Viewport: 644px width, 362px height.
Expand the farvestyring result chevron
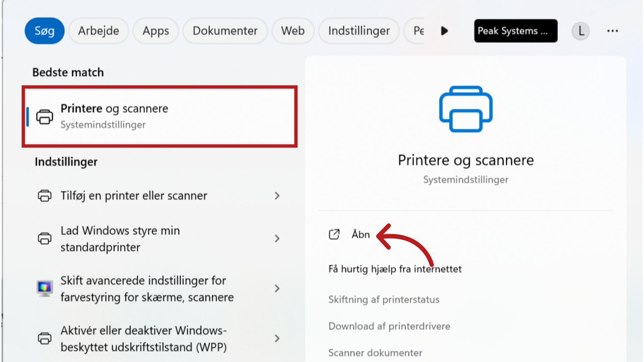pos(277,289)
